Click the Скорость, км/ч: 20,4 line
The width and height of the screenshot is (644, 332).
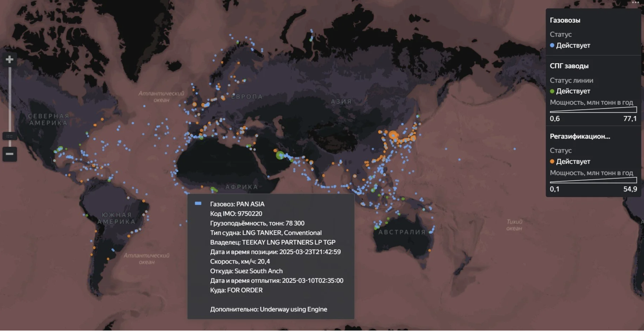coord(240,262)
